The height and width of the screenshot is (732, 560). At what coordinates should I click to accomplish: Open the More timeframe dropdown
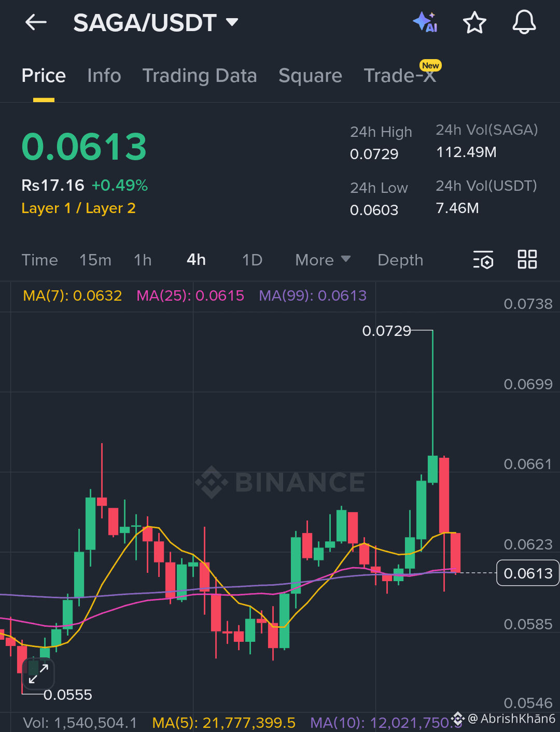[x=322, y=260]
